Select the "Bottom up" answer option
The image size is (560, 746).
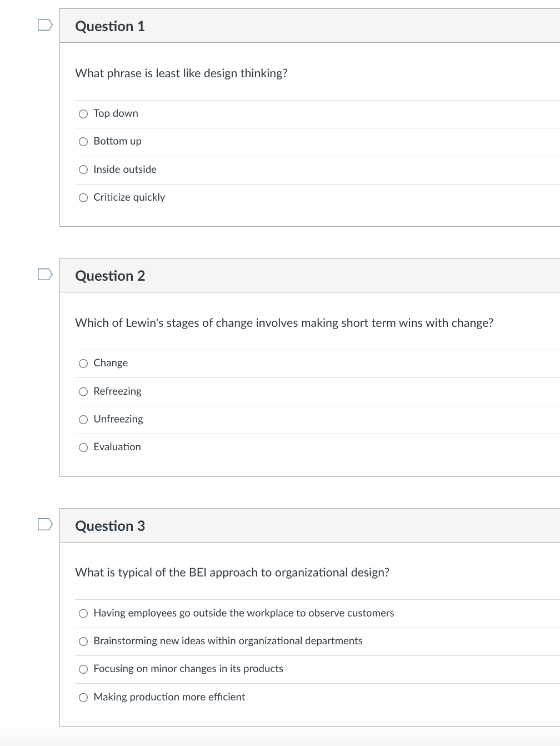83,142
